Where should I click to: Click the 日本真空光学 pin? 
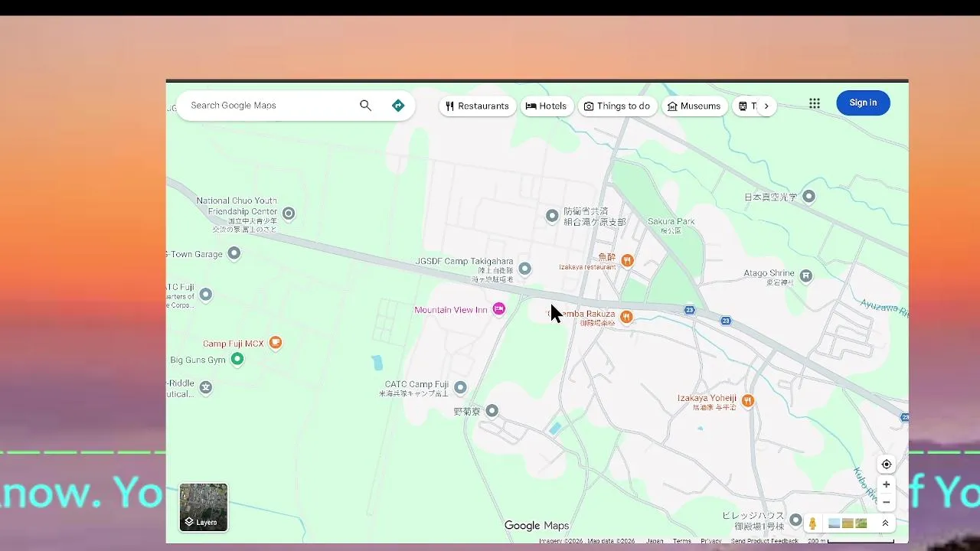pos(808,197)
